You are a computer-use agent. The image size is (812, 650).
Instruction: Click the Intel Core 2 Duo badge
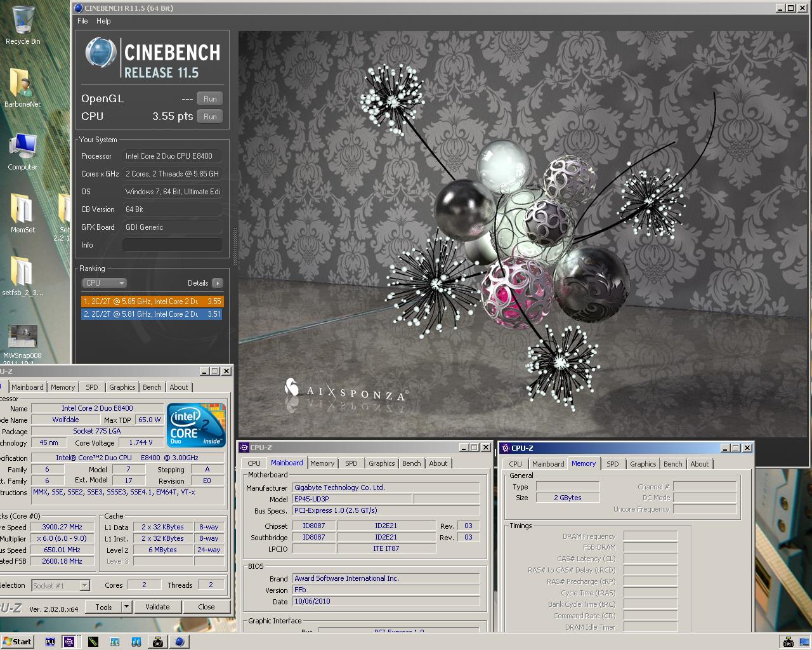pos(197,425)
